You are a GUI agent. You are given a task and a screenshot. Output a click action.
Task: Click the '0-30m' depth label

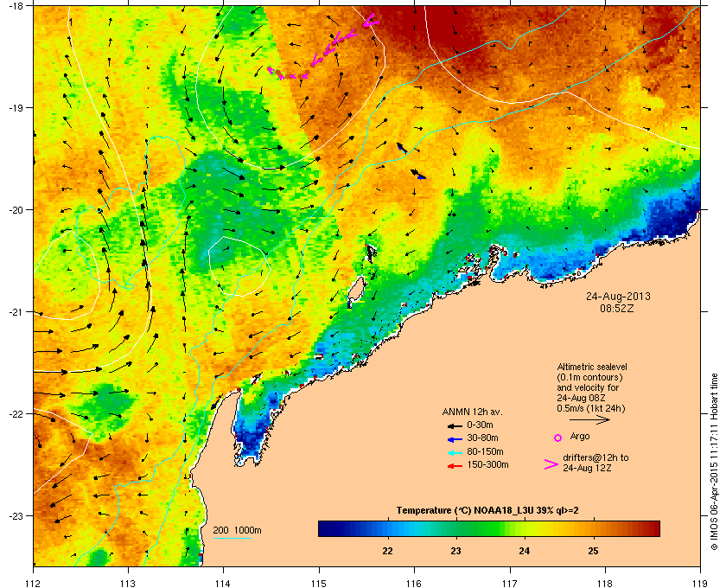point(481,425)
